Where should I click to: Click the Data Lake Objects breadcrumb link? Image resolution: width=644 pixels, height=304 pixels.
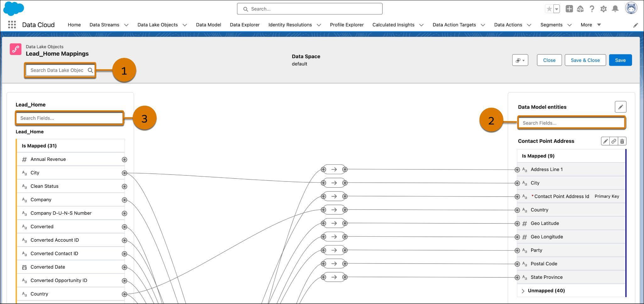click(x=45, y=47)
